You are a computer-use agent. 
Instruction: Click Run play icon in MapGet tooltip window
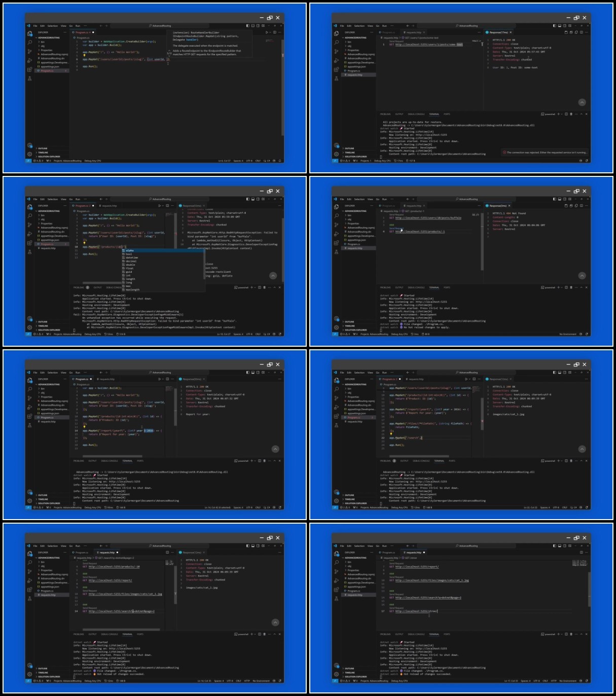coord(267,32)
